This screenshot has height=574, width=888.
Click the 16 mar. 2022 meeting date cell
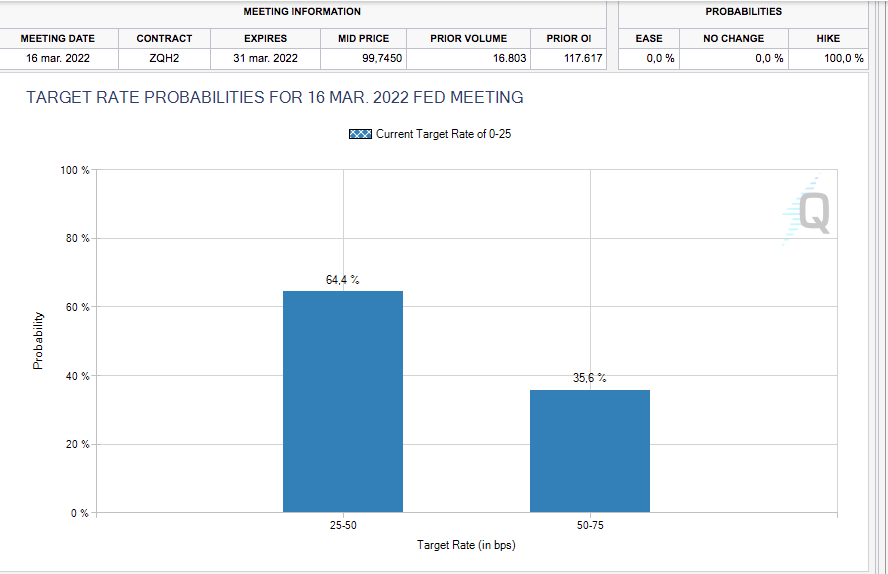[58, 58]
